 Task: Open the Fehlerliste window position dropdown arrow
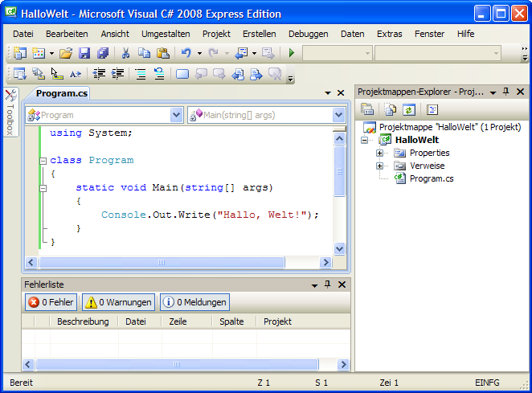(x=314, y=285)
